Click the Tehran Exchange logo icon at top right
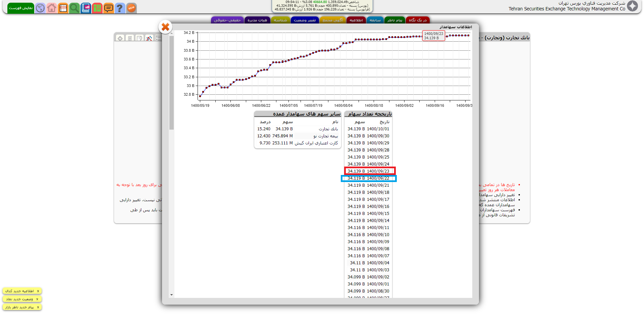Viewport: 644px width, 314px height. click(633, 6)
